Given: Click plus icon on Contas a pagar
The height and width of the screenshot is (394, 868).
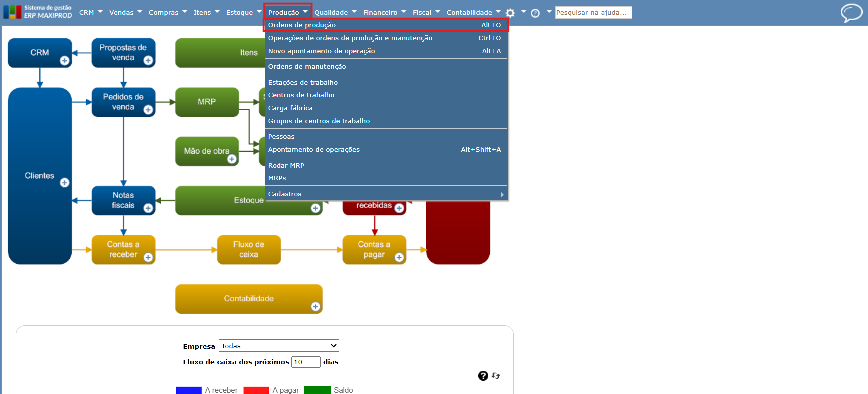Looking at the screenshot, I should [x=399, y=257].
